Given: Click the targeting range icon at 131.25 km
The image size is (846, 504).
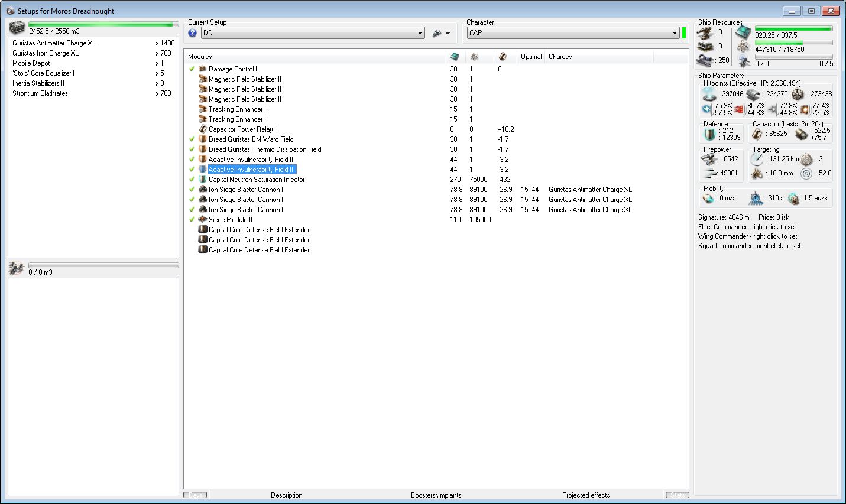Looking at the screenshot, I should pos(757,159).
